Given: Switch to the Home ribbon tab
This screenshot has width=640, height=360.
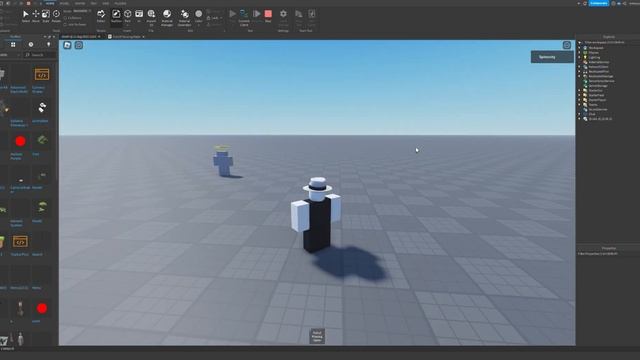Looking at the screenshot, I should click(50, 3).
